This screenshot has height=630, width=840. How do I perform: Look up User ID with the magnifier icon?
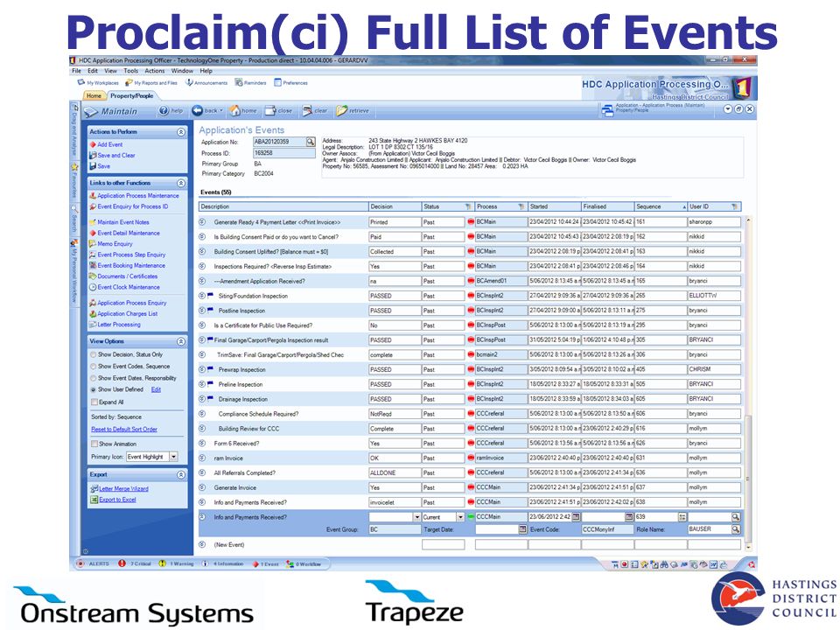(736, 517)
